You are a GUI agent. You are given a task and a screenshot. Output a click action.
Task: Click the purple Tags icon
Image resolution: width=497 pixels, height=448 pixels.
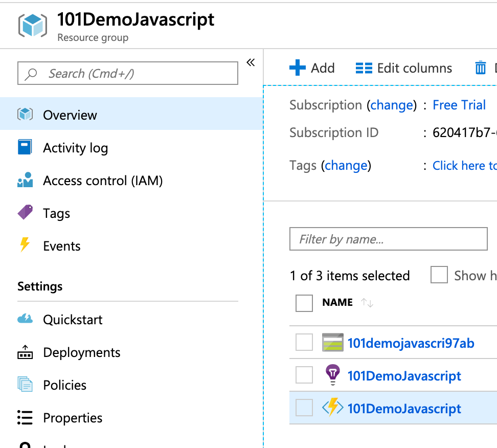click(26, 212)
